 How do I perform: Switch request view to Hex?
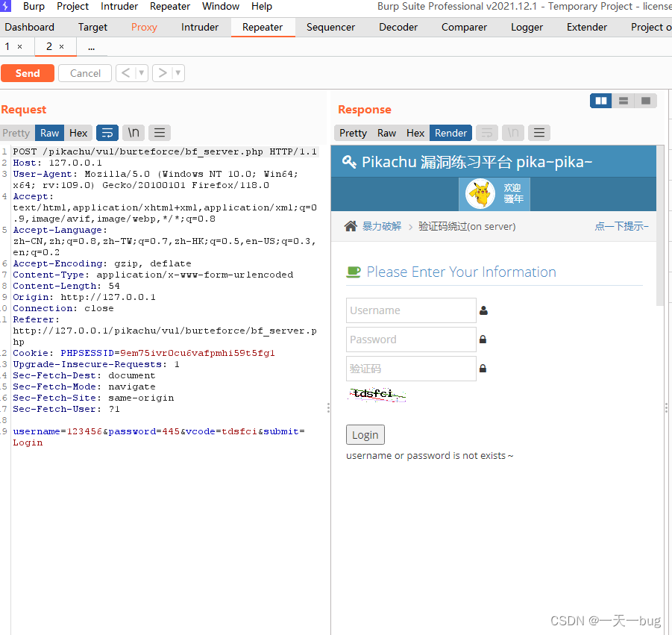(x=78, y=133)
